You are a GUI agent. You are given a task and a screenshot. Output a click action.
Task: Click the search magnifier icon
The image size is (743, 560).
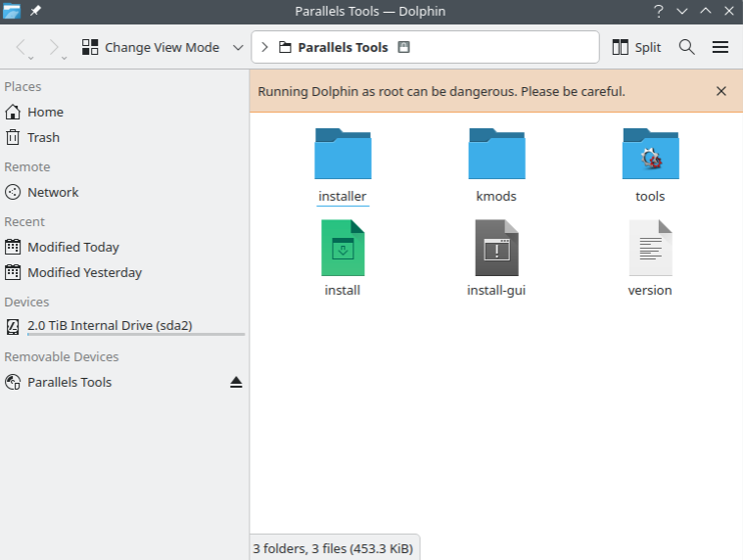(686, 47)
